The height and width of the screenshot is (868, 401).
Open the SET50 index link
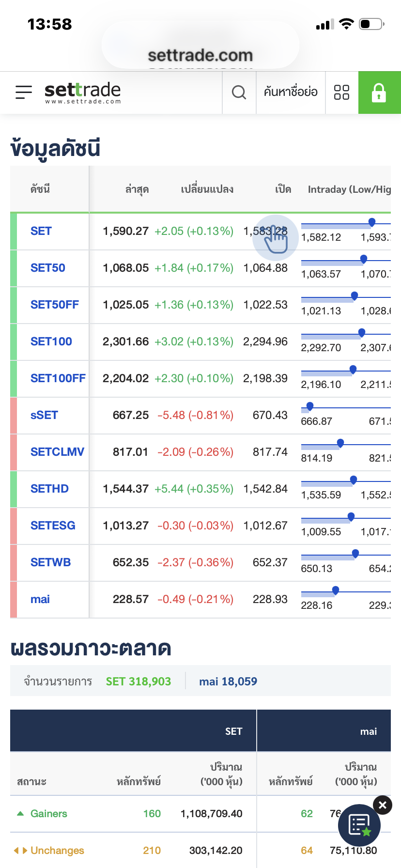(47, 268)
